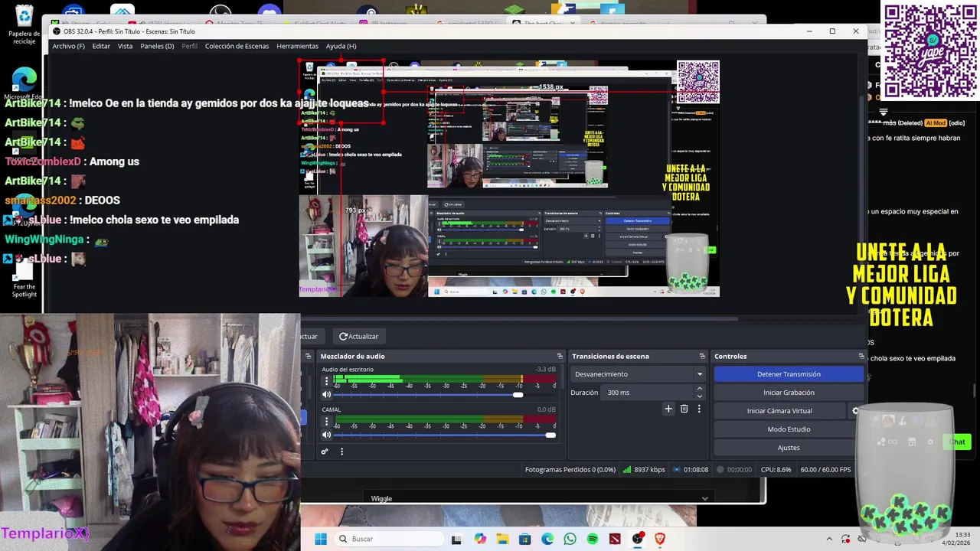This screenshot has width=980, height=551.
Task: Show hidden system tray icons
Action: tap(829, 539)
